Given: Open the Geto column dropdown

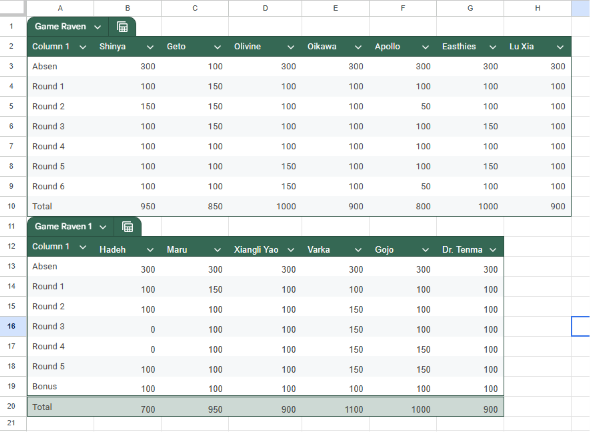Looking at the screenshot, I should [217, 47].
